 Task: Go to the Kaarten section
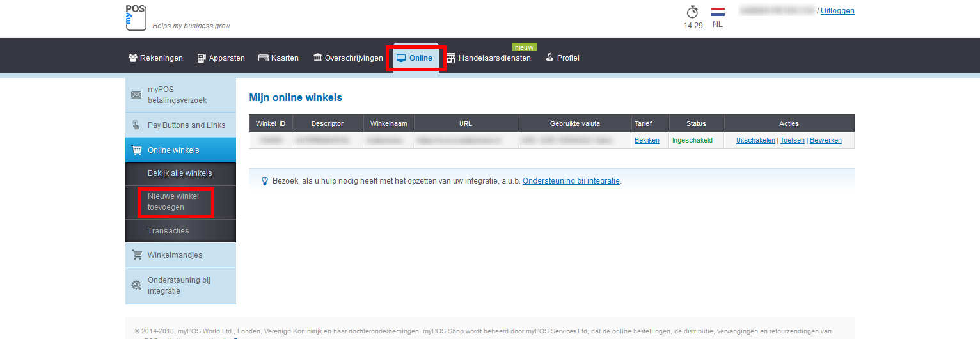[278, 58]
